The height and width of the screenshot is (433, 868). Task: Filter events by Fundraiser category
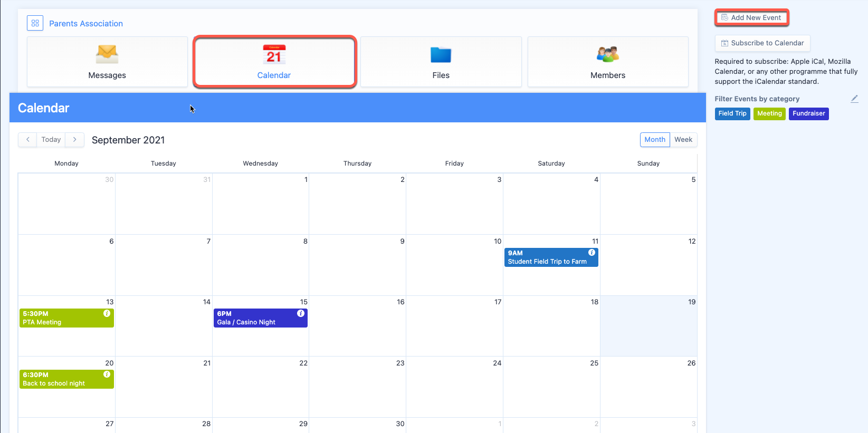tap(808, 113)
